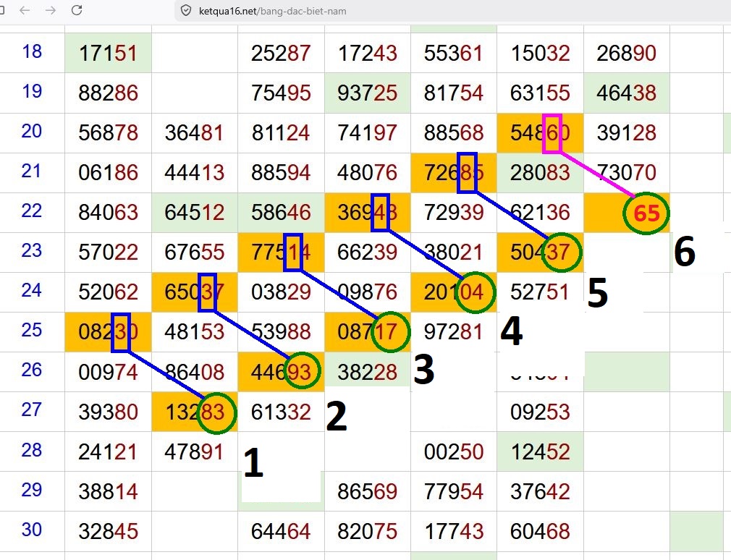Viewport: 731px width, 560px height.
Task: Click cell 06186 in row 21
Action: pos(108,172)
